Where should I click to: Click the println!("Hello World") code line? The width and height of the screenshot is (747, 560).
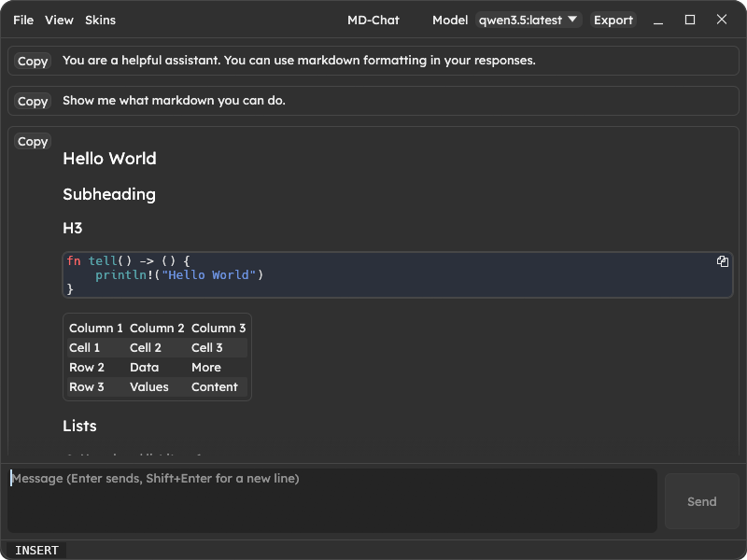click(x=179, y=274)
